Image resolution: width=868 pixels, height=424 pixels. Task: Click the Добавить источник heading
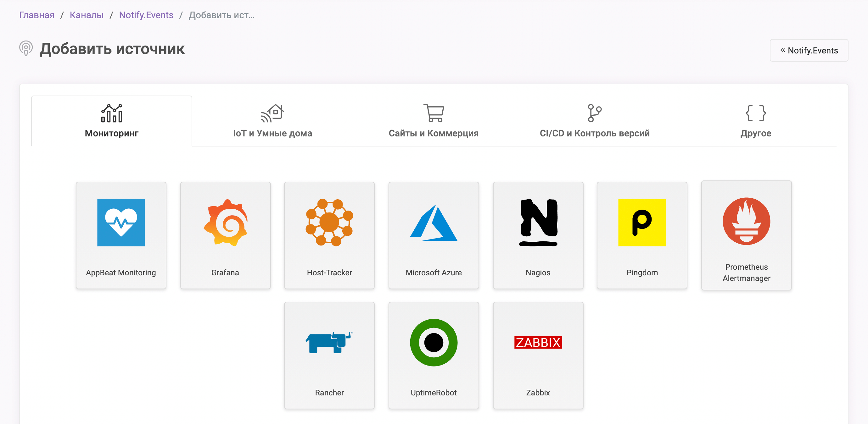(112, 49)
